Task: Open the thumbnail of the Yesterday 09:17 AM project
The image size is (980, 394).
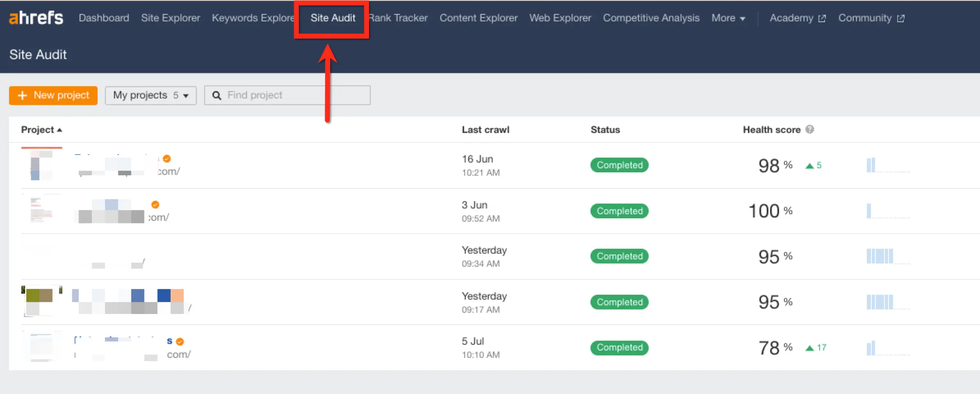Action: click(x=41, y=302)
